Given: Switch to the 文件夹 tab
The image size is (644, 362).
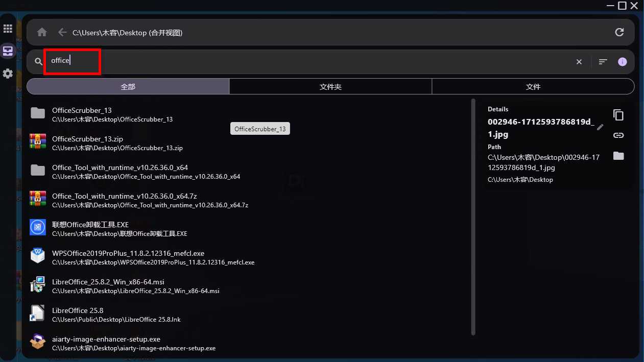Looking at the screenshot, I should [330, 87].
